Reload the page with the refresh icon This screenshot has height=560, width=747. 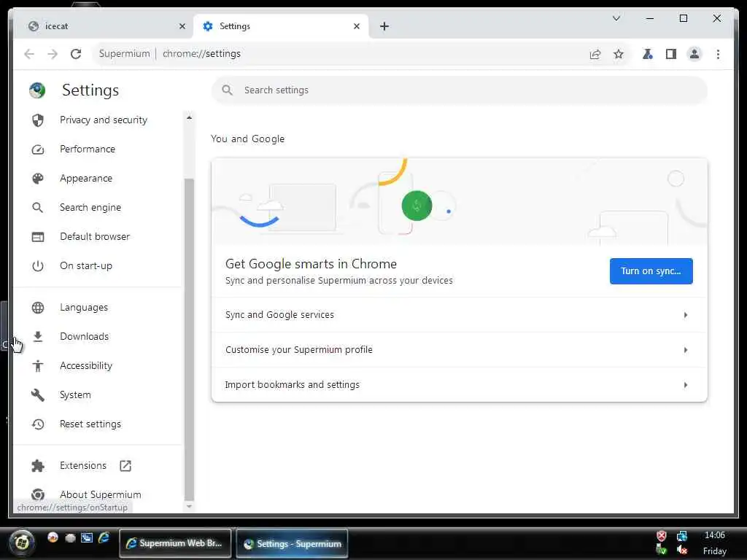tap(76, 54)
